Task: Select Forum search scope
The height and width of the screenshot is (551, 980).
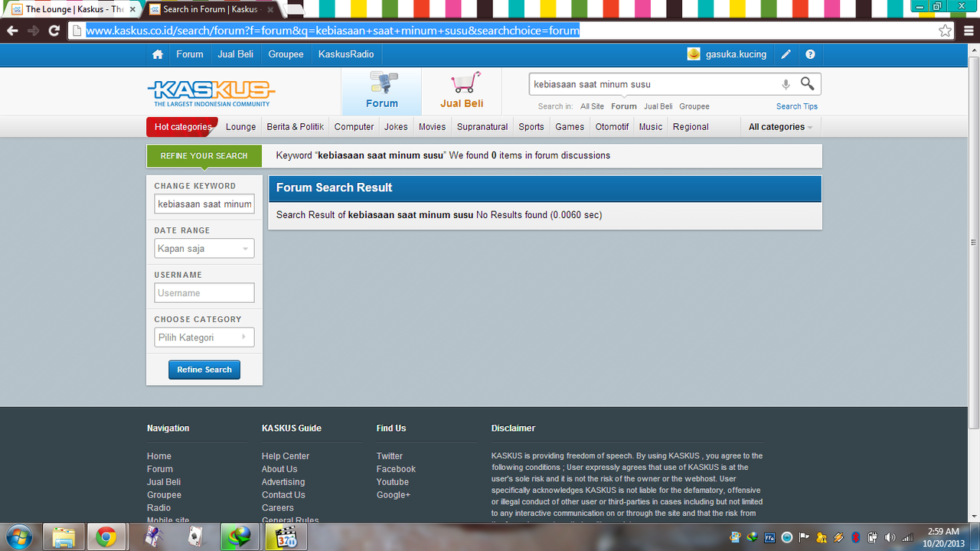Action: pyautogui.click(x=624, y=106)
